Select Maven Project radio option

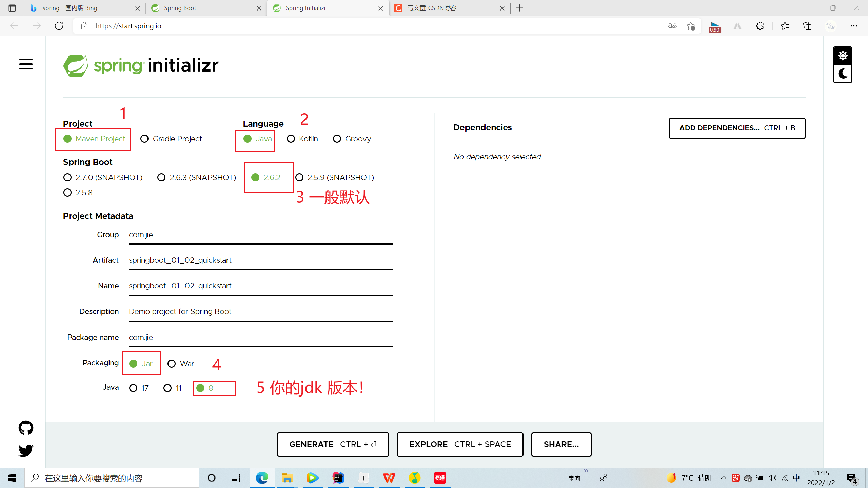(x=94, y=139)
